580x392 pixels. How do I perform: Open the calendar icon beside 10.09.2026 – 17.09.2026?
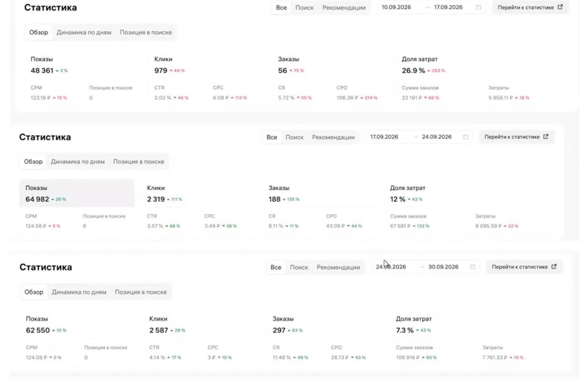[x=478, y=7]
